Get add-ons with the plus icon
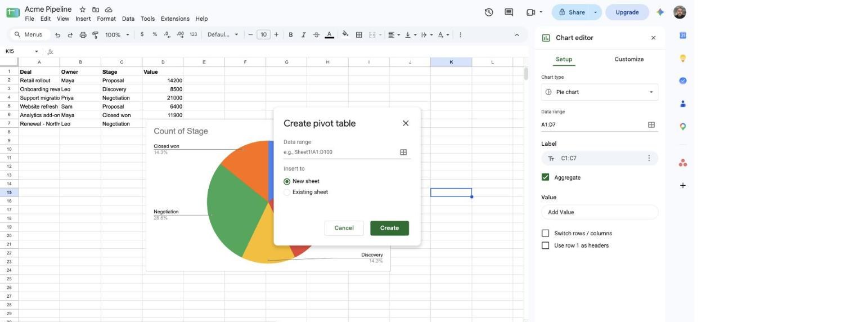 [682, 185]
